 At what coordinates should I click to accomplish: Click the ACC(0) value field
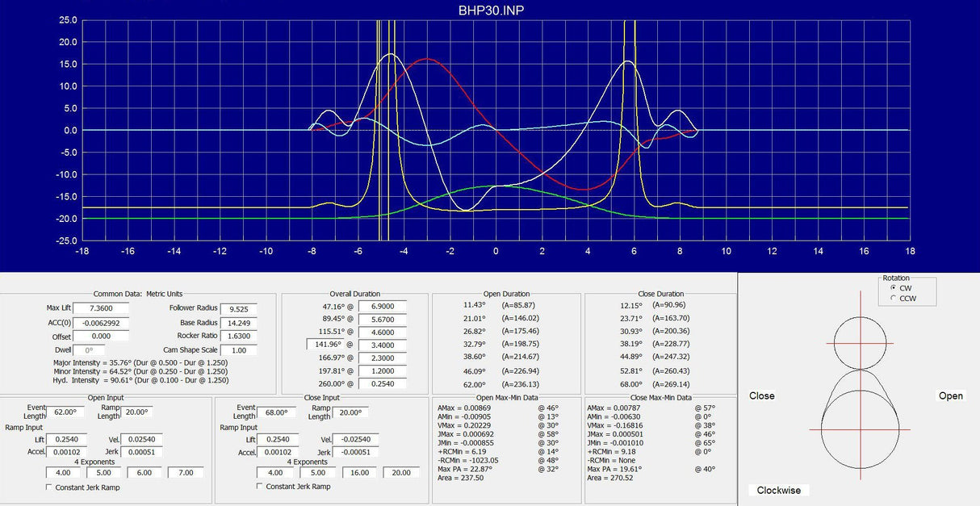pos(93,322)
